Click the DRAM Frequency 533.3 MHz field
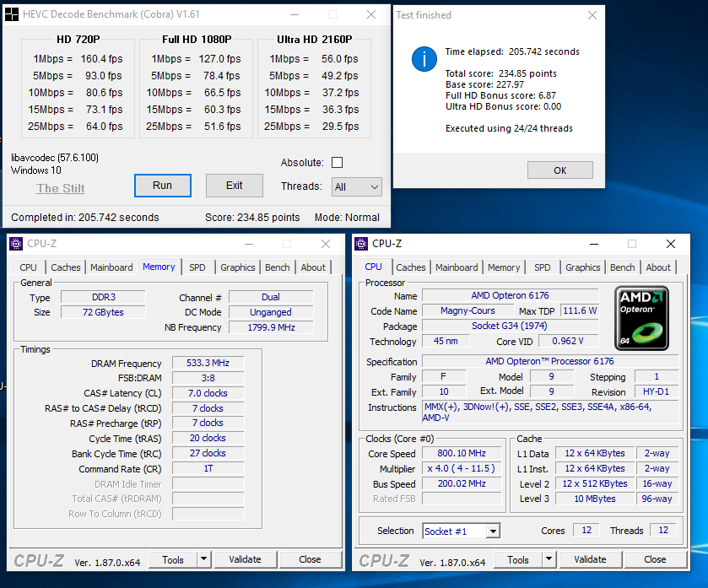Viewport: 708px width, 588px height. click(208, 363)
